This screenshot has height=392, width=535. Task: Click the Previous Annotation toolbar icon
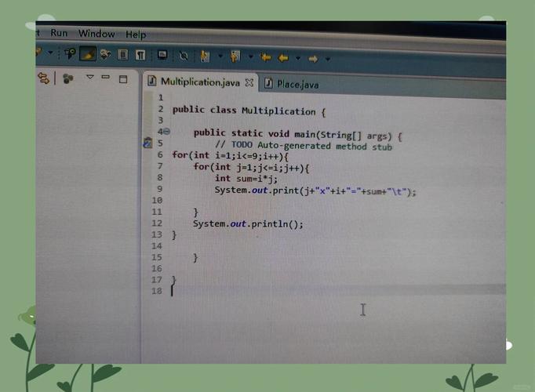pos(235,56)
